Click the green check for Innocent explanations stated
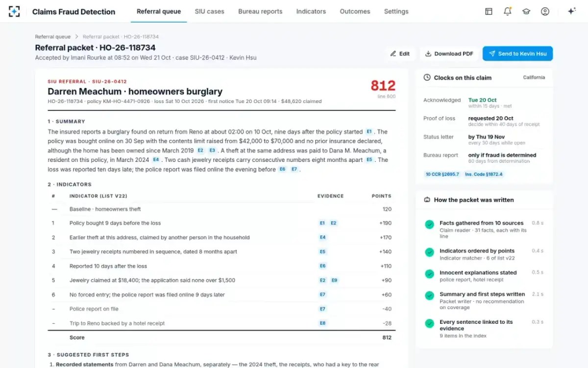Screen dimensions: 588x368 pos(429,274)
